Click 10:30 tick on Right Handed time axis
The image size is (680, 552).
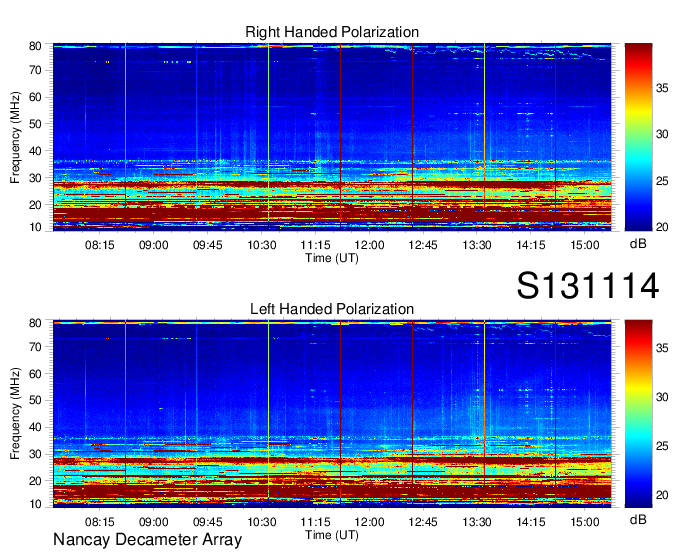click(x=262, y=245)
